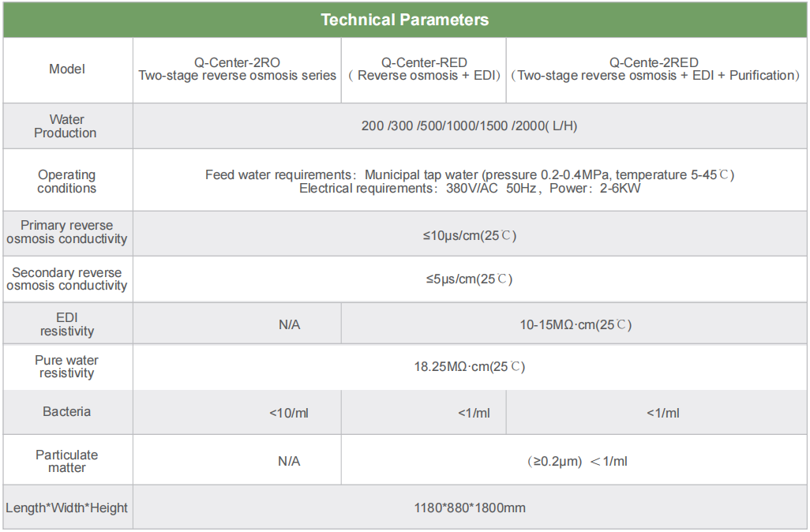810x532 pixels.
Task: Click the N/A cell in EDI resistivity row
Action: click(x=289, y=324)
